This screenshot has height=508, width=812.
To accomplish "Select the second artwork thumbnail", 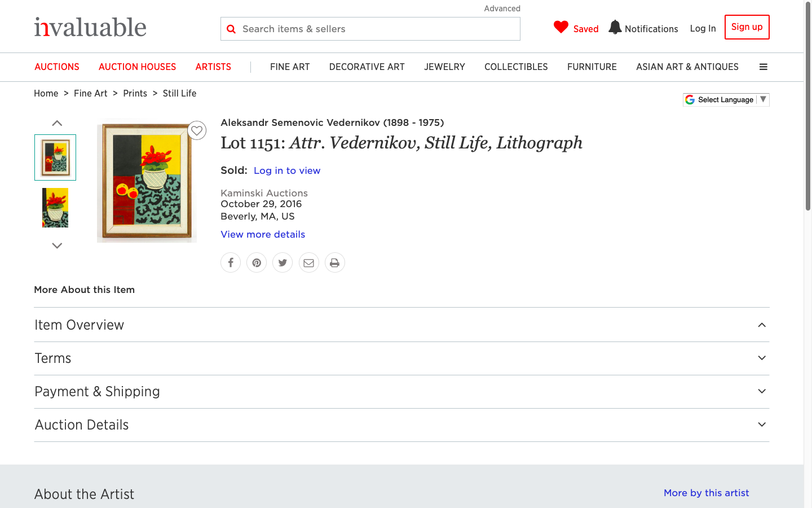I will (x=55, y=208).
